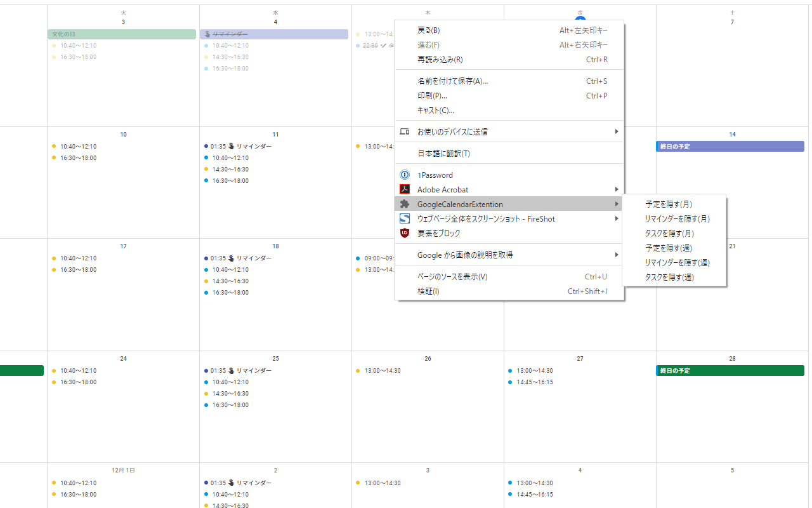Select タスクを隠す(週) in submenu

[674, 277]
